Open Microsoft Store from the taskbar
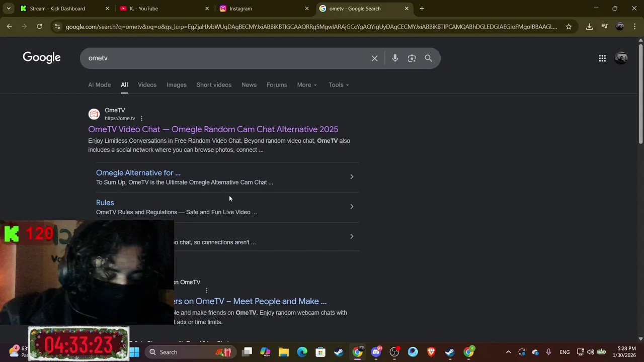This screenshot has width=644, height=362. point(320,352)
